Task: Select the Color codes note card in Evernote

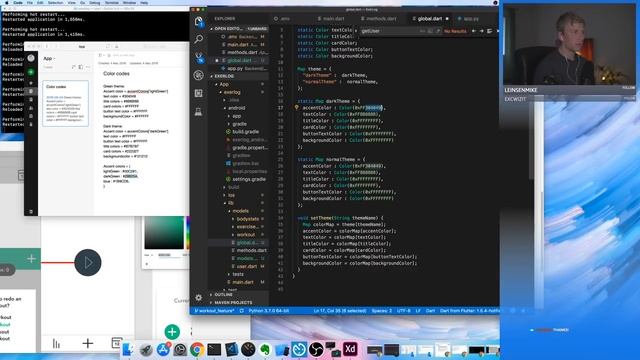Action: [x=65, y=103]
